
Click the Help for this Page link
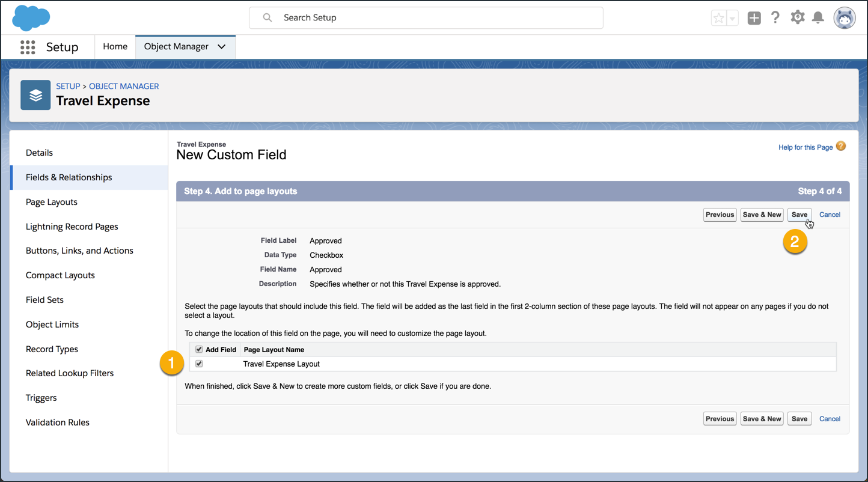[805, 147]
